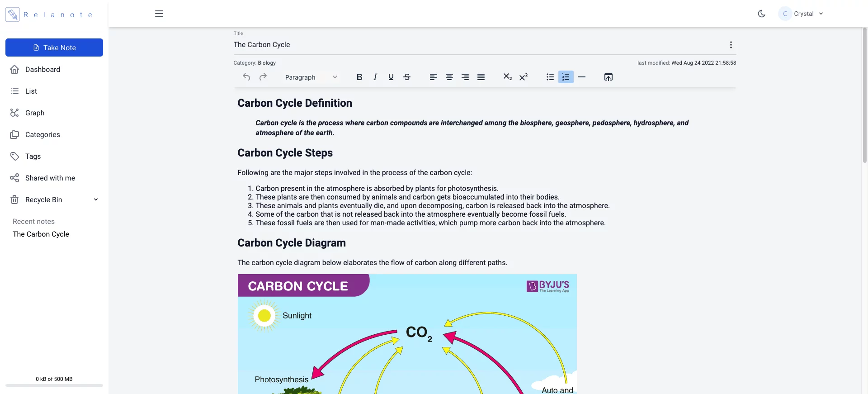The width and height of the screenshot is (868, 394).
Task: Open the Tags page
Action: [x=54, y=156]
